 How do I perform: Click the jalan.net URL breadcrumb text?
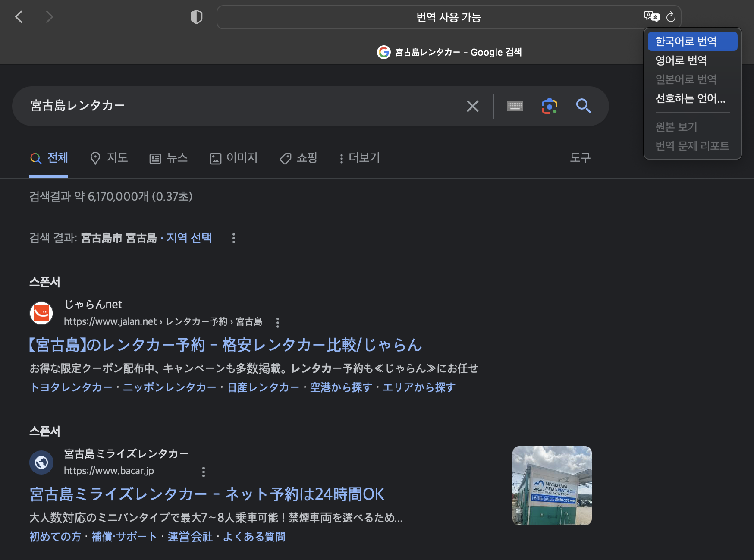[163, 322]
